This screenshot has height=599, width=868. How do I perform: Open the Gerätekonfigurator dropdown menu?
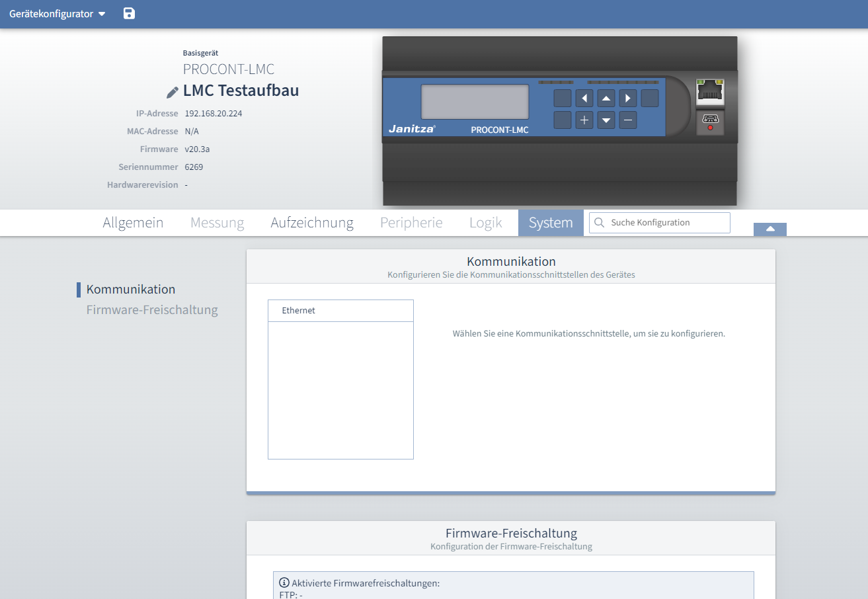click(58, 14)
